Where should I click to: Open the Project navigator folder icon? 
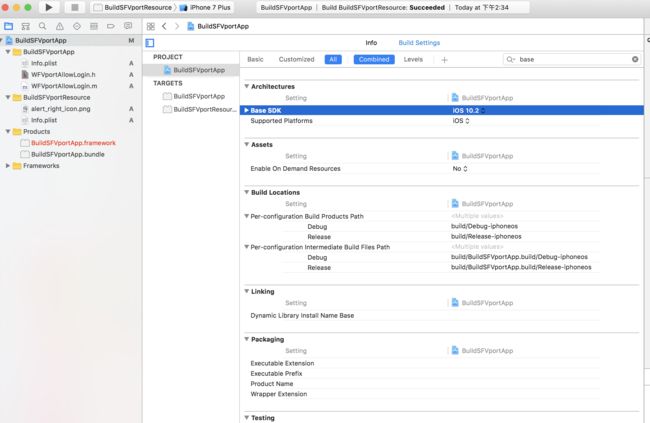[x=8, y=26]
